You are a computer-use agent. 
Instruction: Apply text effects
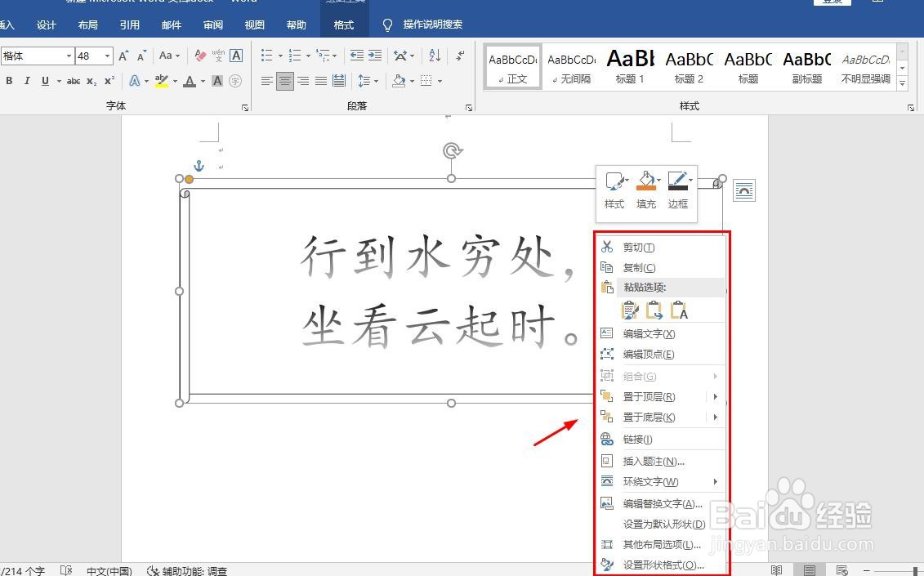pos(134,81)
